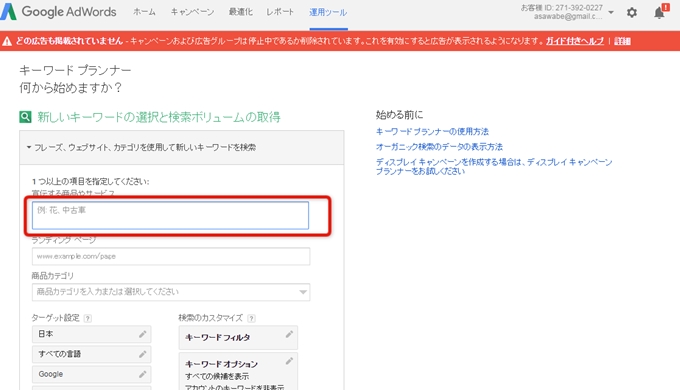
Task: Open the 詳細 link in banner
Action: tap(622, 41)
